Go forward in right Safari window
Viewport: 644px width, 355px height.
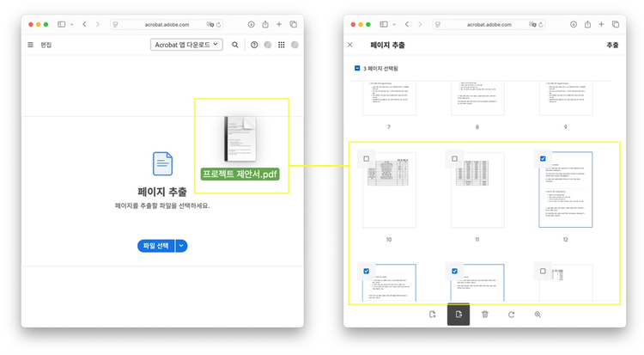(x=420, y=24)
